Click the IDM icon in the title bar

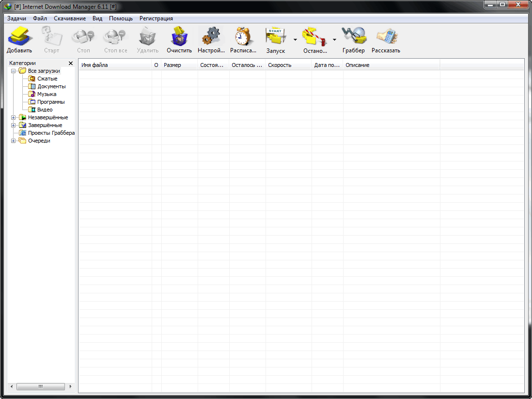(x=7, y=6)
